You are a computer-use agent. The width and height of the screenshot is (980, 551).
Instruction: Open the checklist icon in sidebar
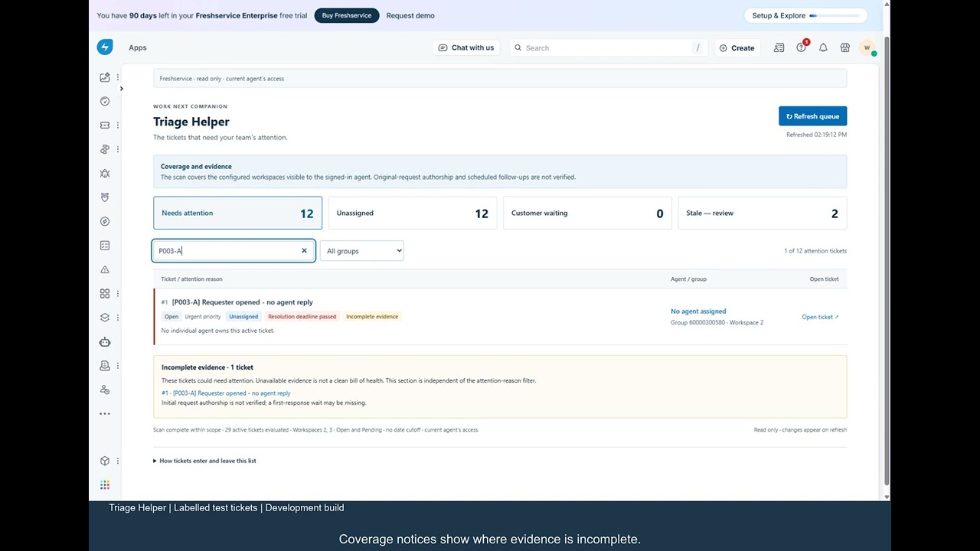[105, 246]
